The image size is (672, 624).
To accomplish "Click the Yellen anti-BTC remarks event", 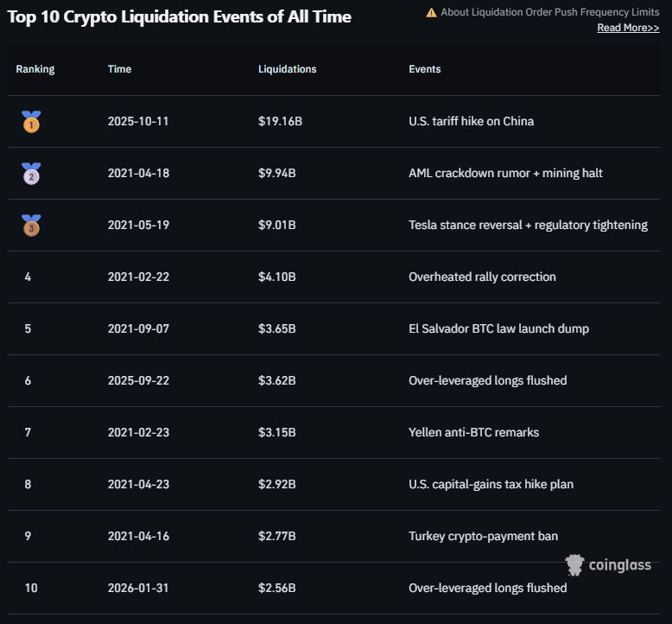I will 473,432.
